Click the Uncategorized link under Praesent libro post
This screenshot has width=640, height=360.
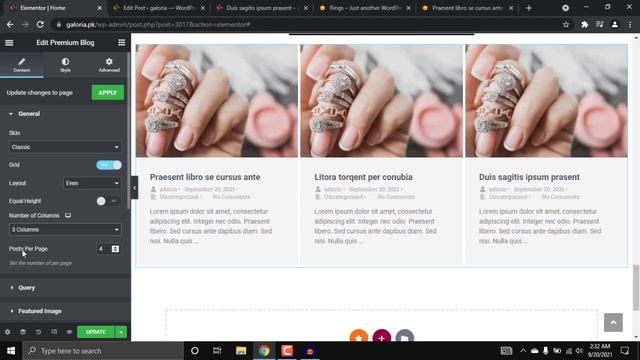[x=179, y=197]
